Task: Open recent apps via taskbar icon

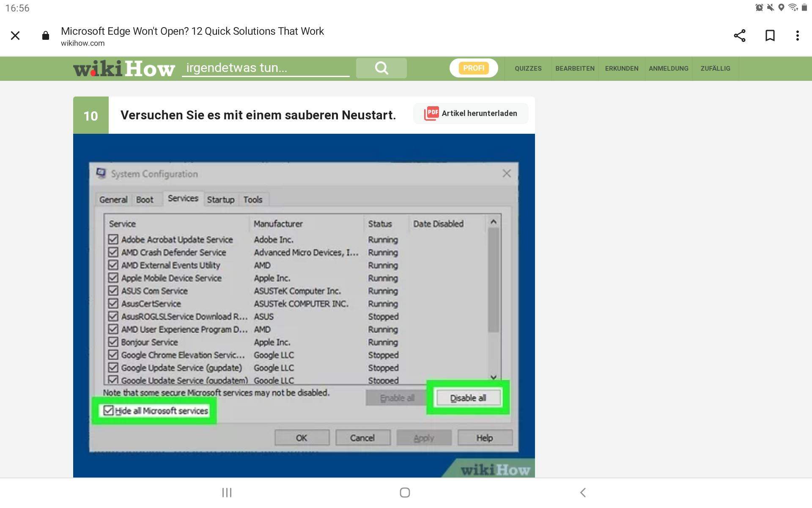Action: tap(227, 492)
